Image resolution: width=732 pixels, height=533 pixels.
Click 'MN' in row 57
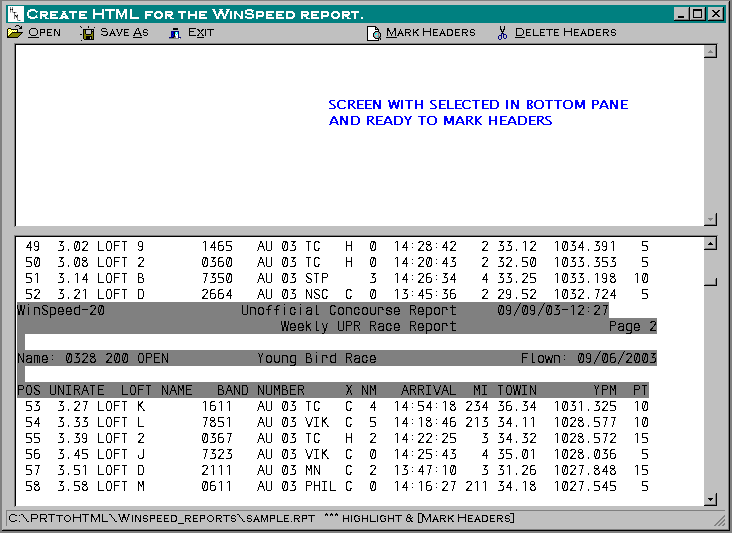point(313,470)
